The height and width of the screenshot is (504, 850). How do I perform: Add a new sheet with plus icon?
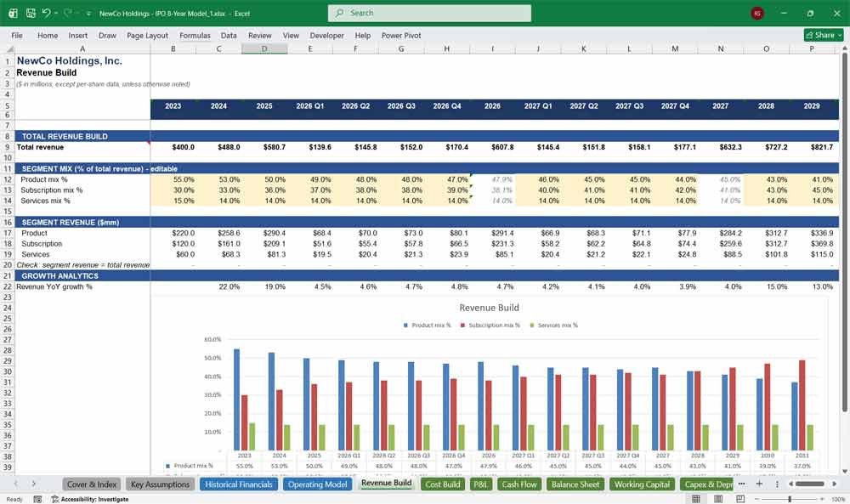coord(759,484)
